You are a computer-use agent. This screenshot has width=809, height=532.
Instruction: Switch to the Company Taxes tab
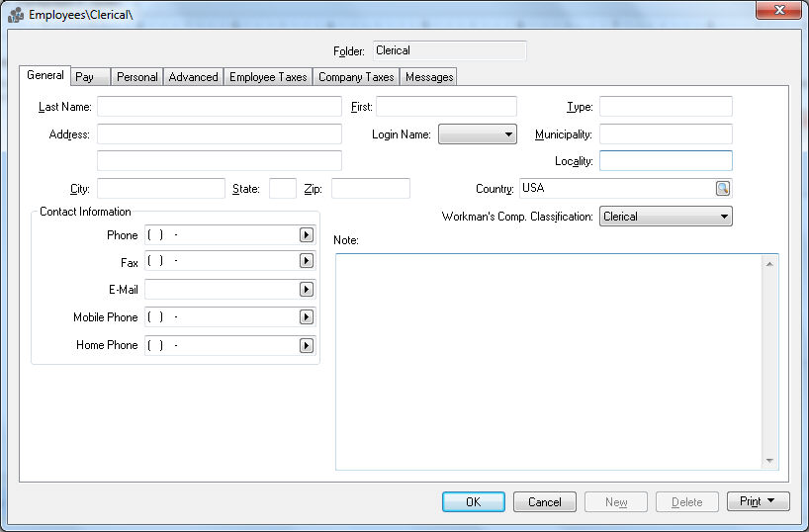tap(356, 77)
